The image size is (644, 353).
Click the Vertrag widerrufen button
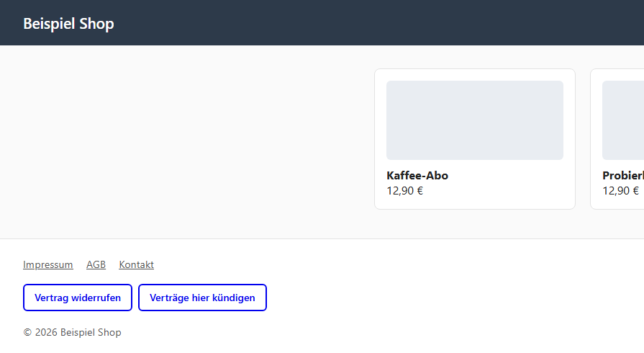[78, 298]
